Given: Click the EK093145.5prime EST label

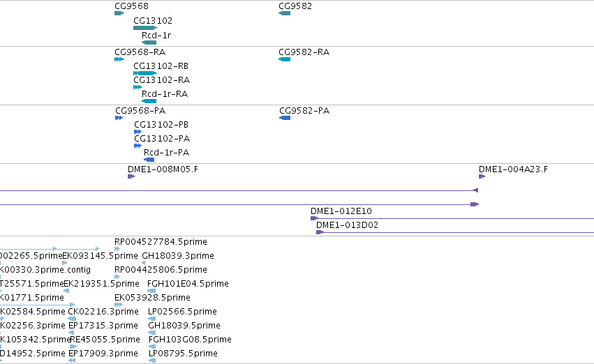Looking at the screenshot, I should 100,256.
